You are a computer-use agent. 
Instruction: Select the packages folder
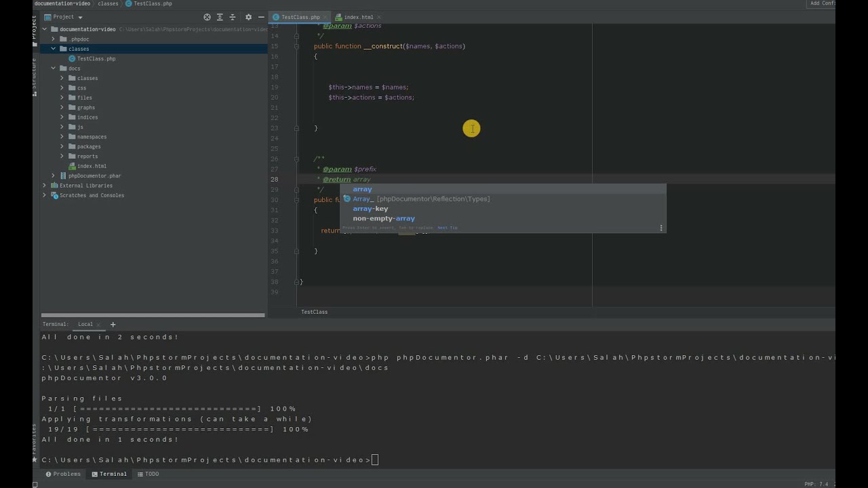(x=89, y=146)
